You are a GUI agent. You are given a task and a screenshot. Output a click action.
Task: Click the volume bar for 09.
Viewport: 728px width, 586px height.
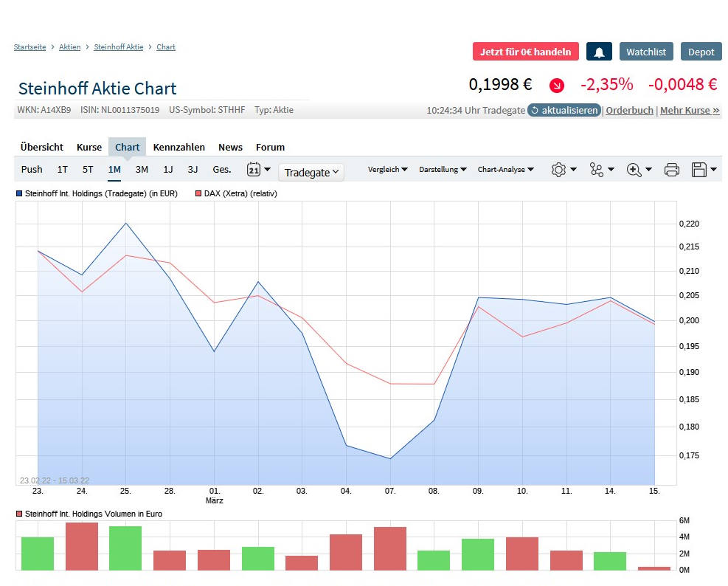click(x=478, y=554)
